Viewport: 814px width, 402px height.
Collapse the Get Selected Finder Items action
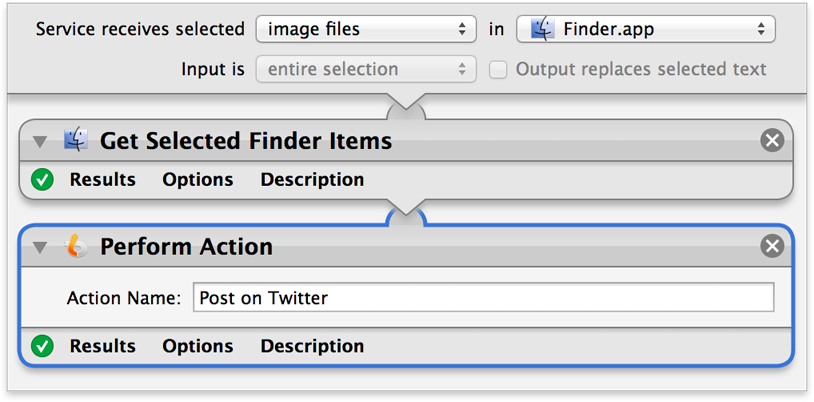coord(40,142)
